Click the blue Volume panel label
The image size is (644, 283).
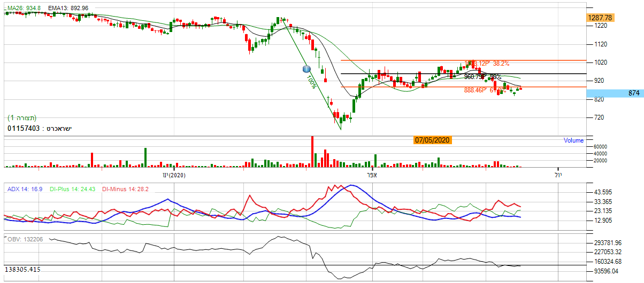point(573,140)
